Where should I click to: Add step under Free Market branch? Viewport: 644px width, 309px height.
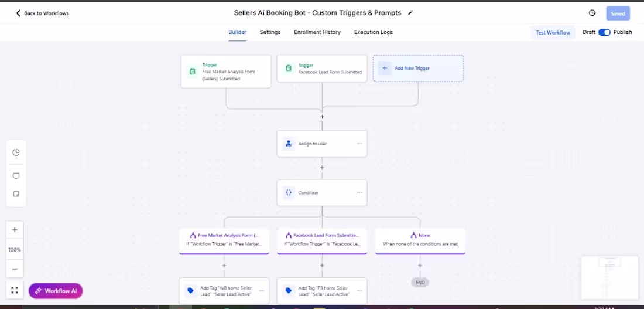pos(224,266)
